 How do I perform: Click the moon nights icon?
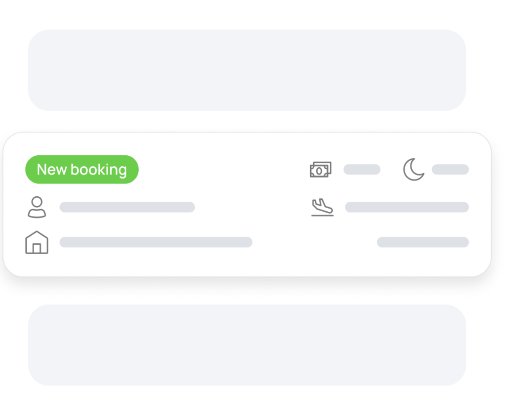(x=413, y=169)
